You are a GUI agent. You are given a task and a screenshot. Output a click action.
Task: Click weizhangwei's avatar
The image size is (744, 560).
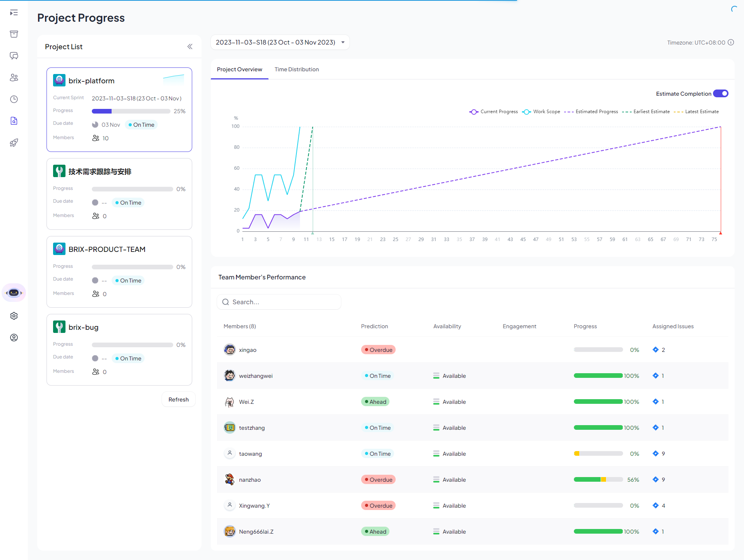230,376
